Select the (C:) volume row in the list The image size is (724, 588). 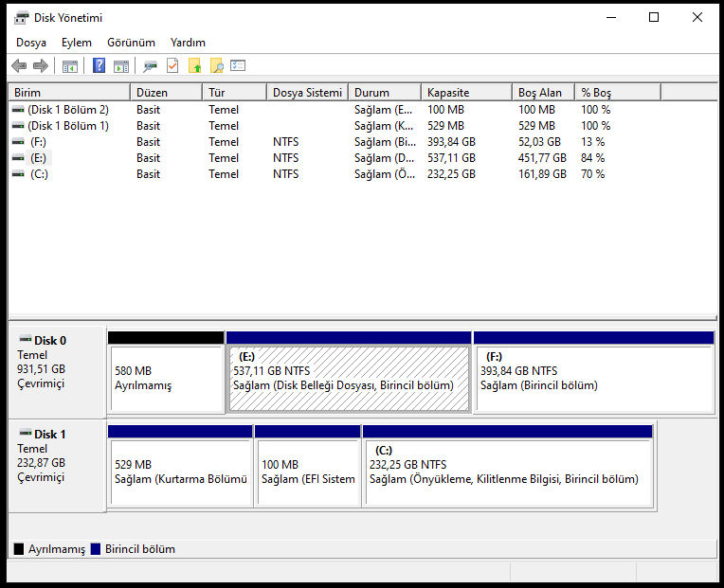(39, 174)
